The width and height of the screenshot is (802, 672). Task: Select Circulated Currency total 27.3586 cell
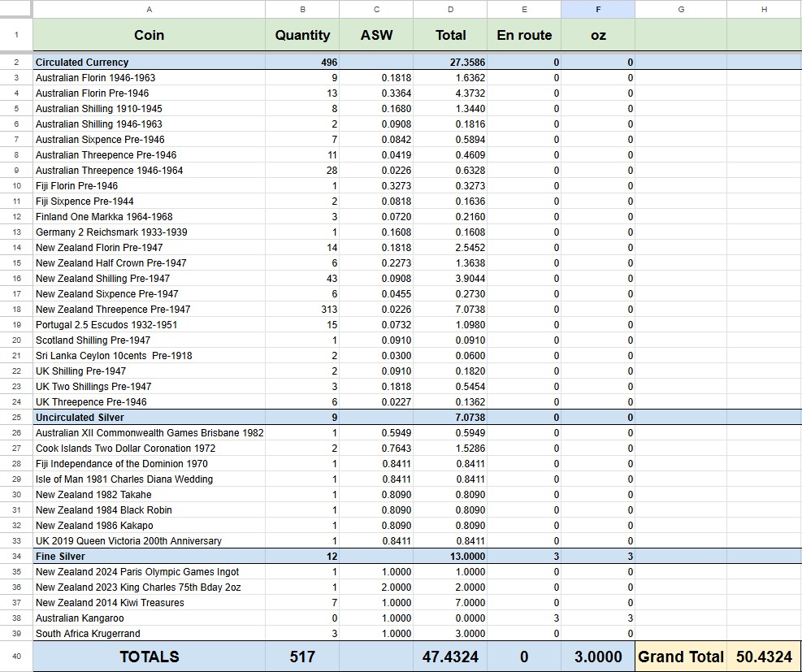pos(450,63)
